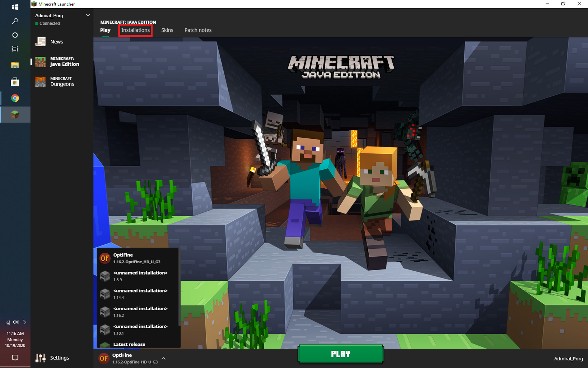Click the PLAY button
This screenshot has height=368, width=588.
340,354
